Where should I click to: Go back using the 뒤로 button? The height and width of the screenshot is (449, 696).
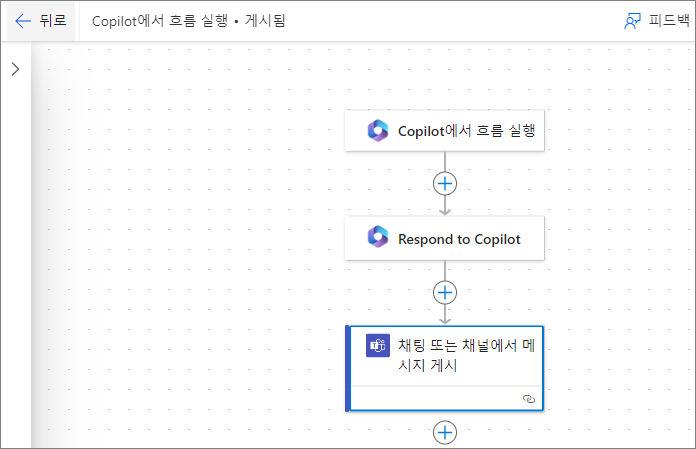[x=41, y=20]
